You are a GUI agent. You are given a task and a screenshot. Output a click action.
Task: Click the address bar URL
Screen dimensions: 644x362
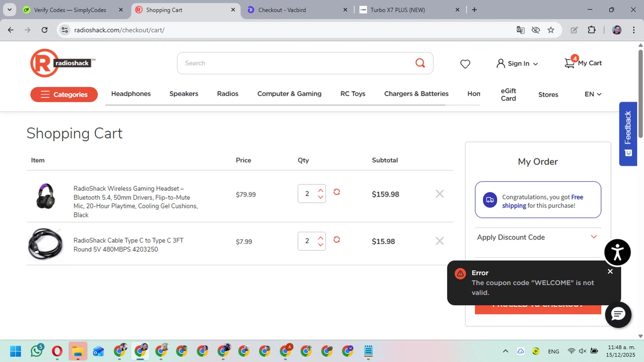pyautogui.click(x=119, y=30)
